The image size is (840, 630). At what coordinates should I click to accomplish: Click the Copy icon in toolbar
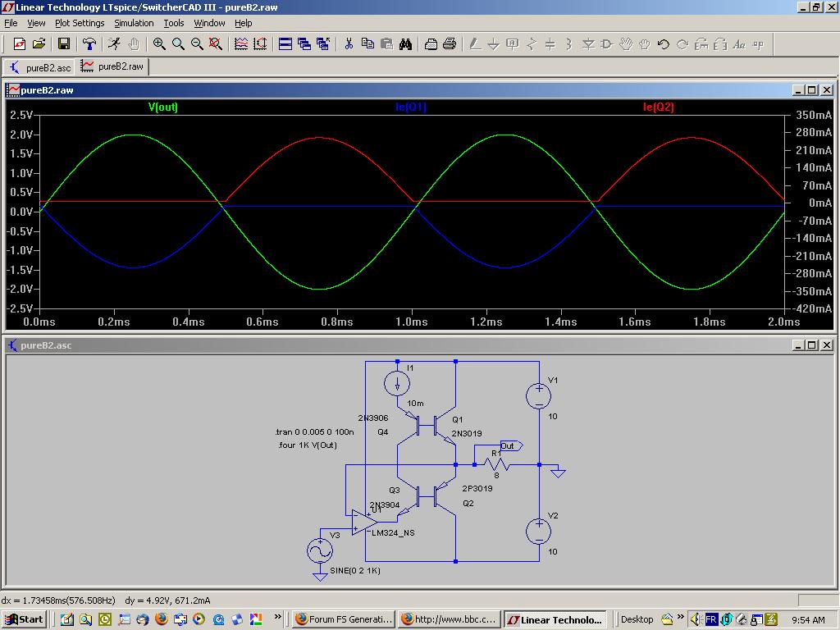tap(367, 44)
